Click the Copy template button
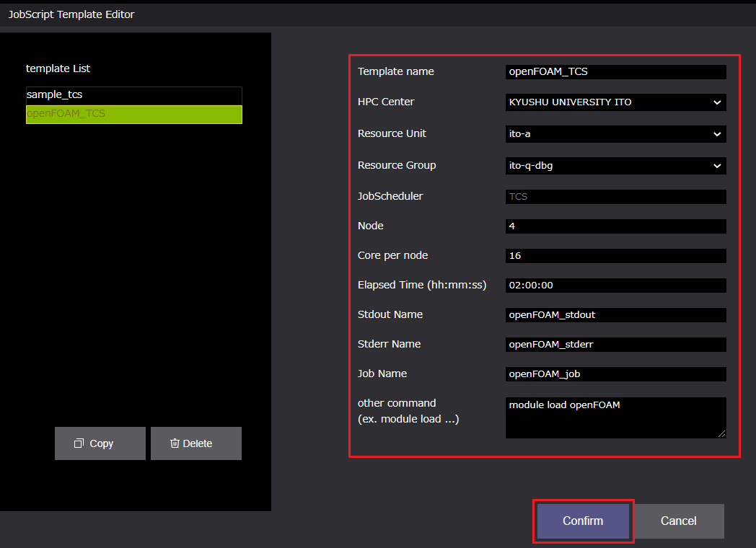 click(100, 443)
